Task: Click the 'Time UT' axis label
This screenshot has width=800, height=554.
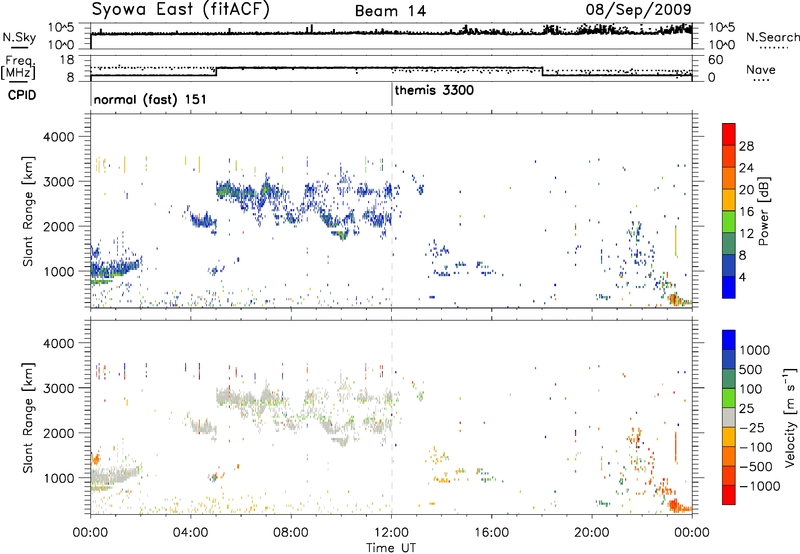Action: coord(391,548)
